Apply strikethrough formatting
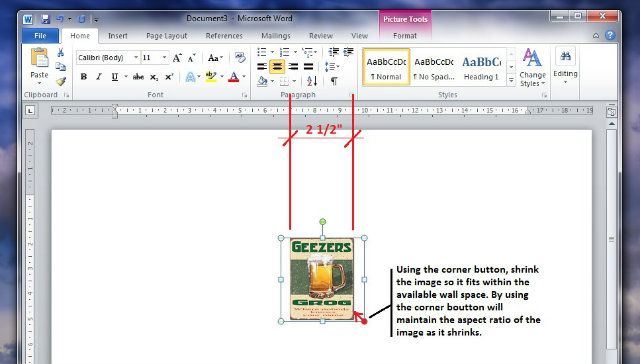 138,77
